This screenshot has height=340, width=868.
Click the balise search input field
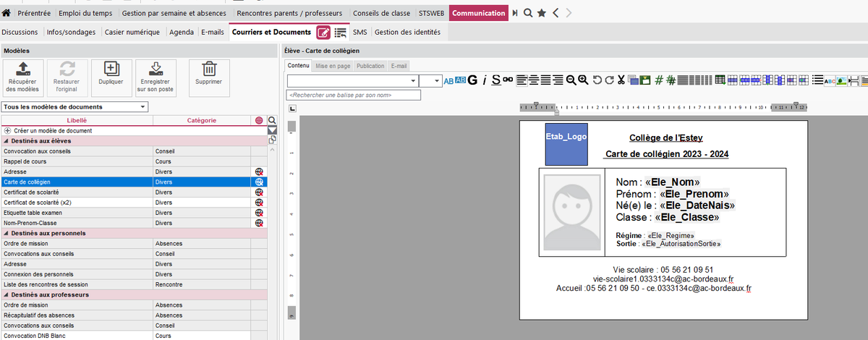coord(354,95)
